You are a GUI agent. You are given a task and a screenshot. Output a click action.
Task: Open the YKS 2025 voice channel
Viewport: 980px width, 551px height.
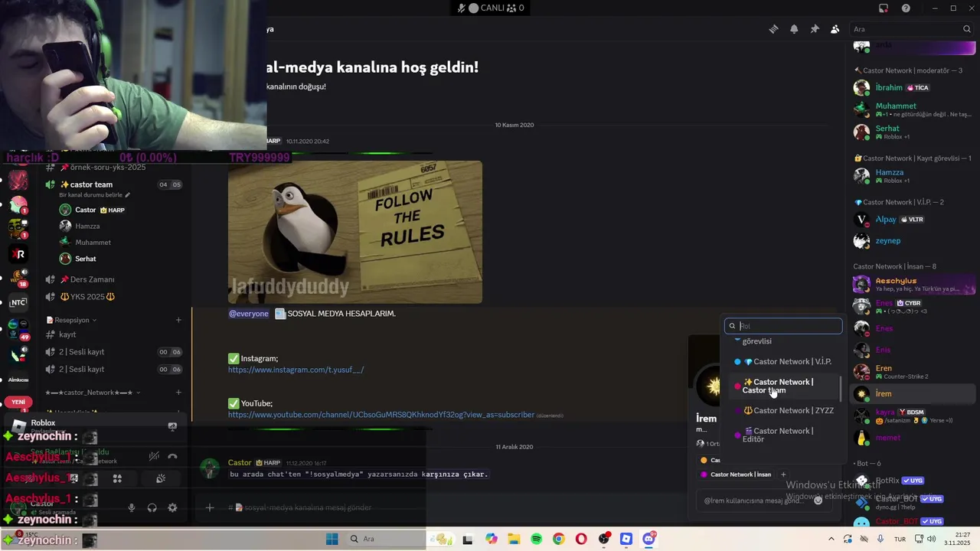113,297
